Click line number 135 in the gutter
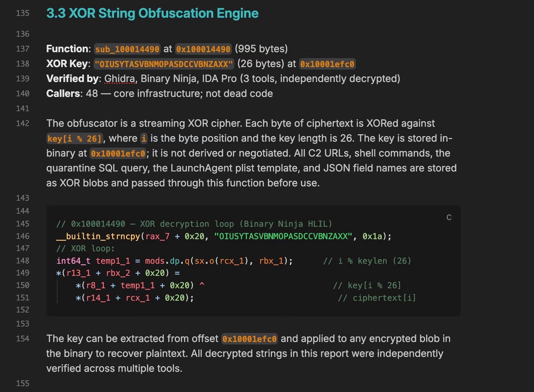Screen dimensions: 534x392 pyautogui.click(x=23, y=13)
